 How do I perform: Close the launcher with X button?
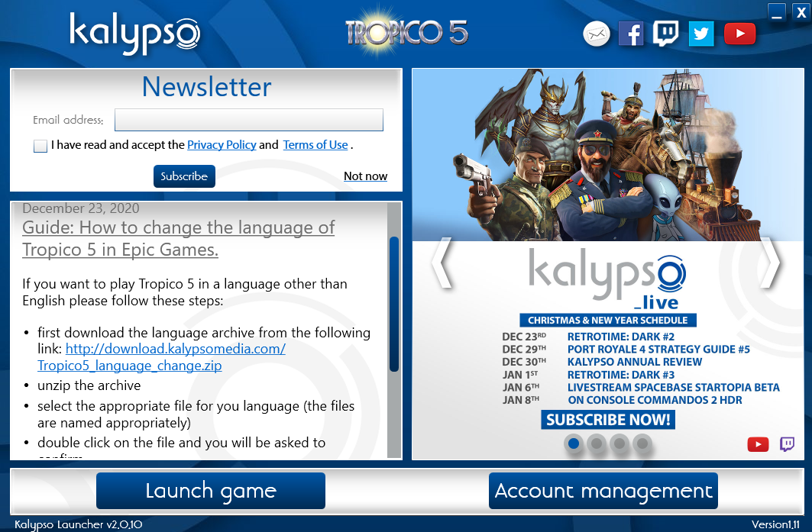pyautogui.click(x=801, y=12)
